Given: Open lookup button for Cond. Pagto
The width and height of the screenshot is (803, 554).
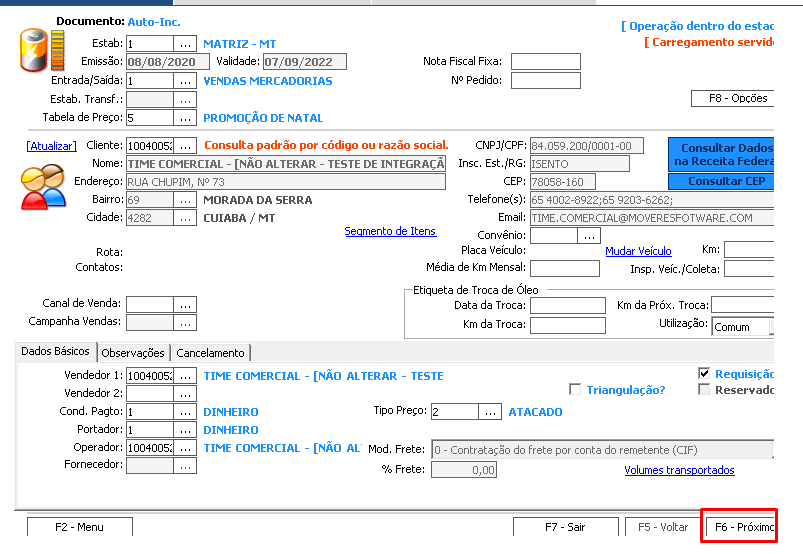Looking at the screenshot, I should pos(185,412).
